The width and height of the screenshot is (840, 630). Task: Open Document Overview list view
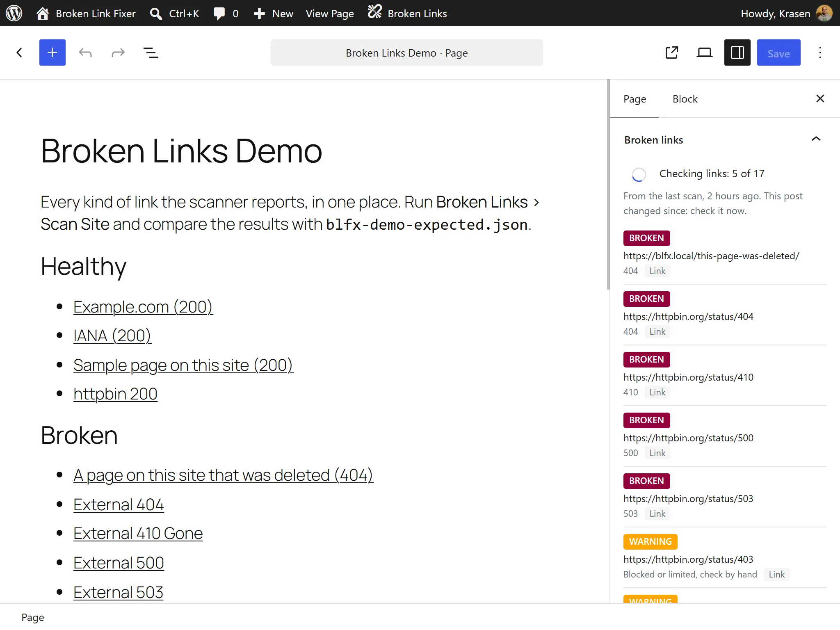pyautogui.click(x=151, y=52)
